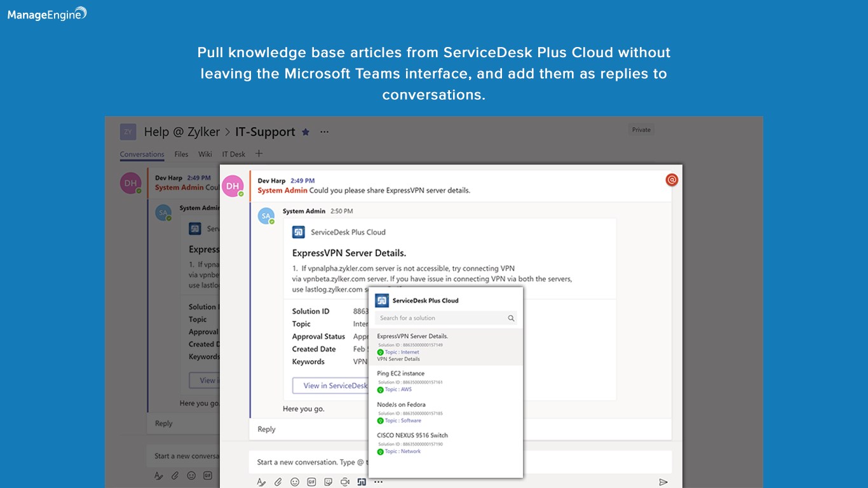Click the Send arrow icon
Image resolution: width=868 pixels, height=488 pixels.
(663, 482)
